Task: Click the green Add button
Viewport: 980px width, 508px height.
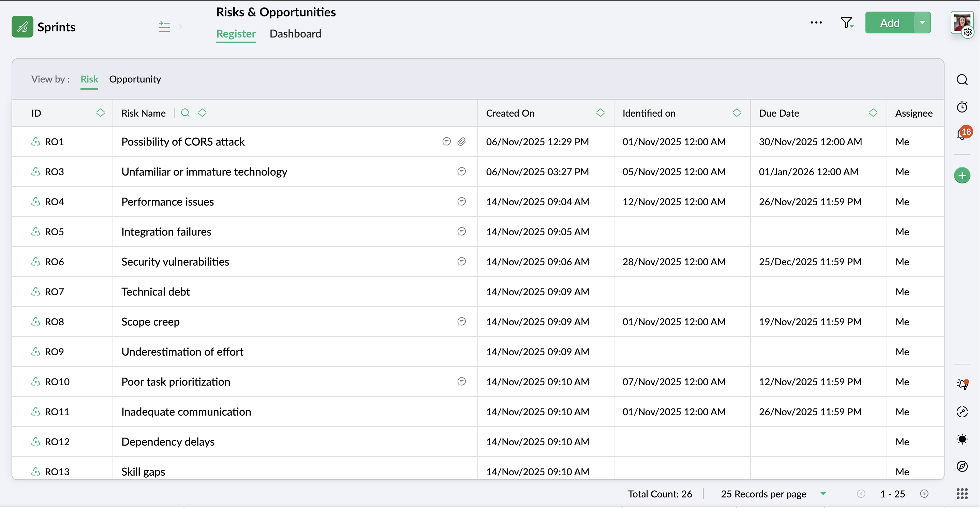Action: (889, 23)
